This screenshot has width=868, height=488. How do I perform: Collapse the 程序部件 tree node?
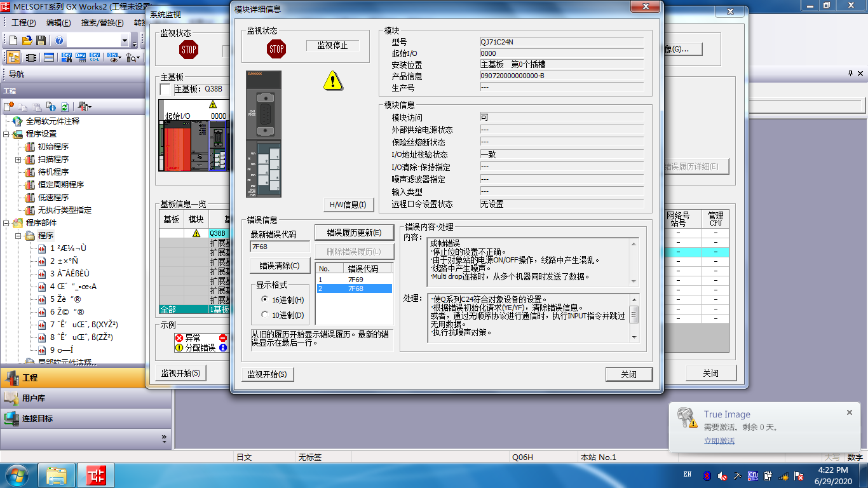point(7,223)
